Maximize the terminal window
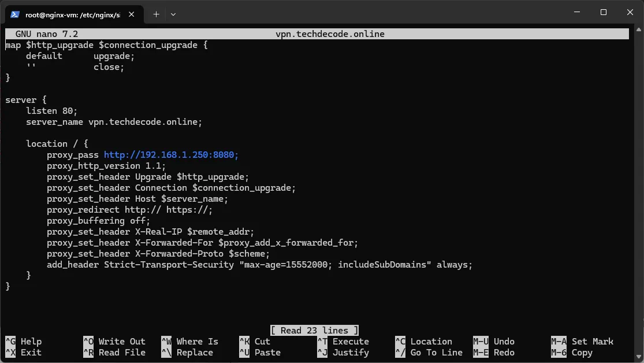This screenshot has height=363, width=644. coord(604,12)
